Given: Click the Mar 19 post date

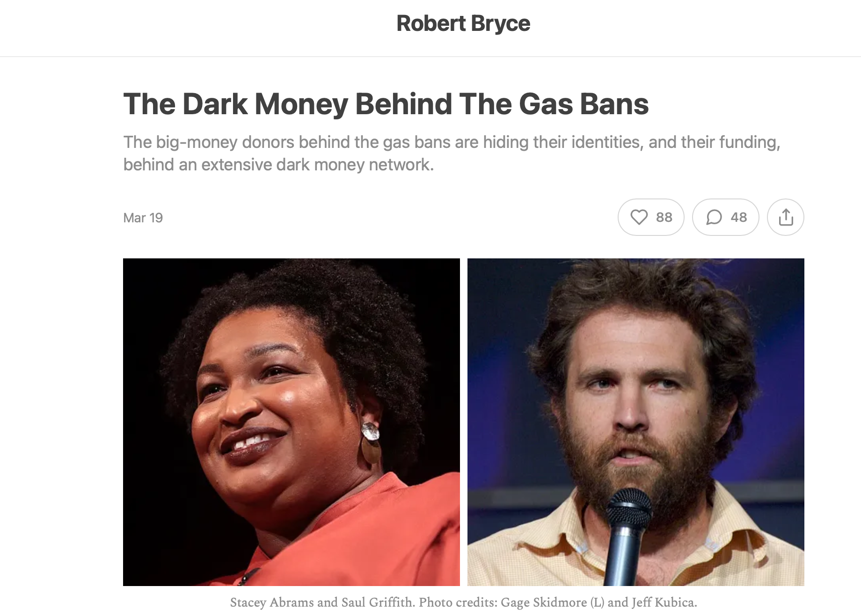Looking at the screenshot, I should pyautogui.click(x=143, y=218).
